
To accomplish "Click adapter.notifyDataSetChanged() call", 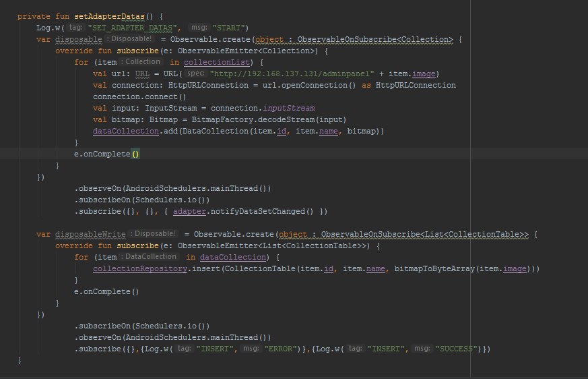I will pos(243,212).
